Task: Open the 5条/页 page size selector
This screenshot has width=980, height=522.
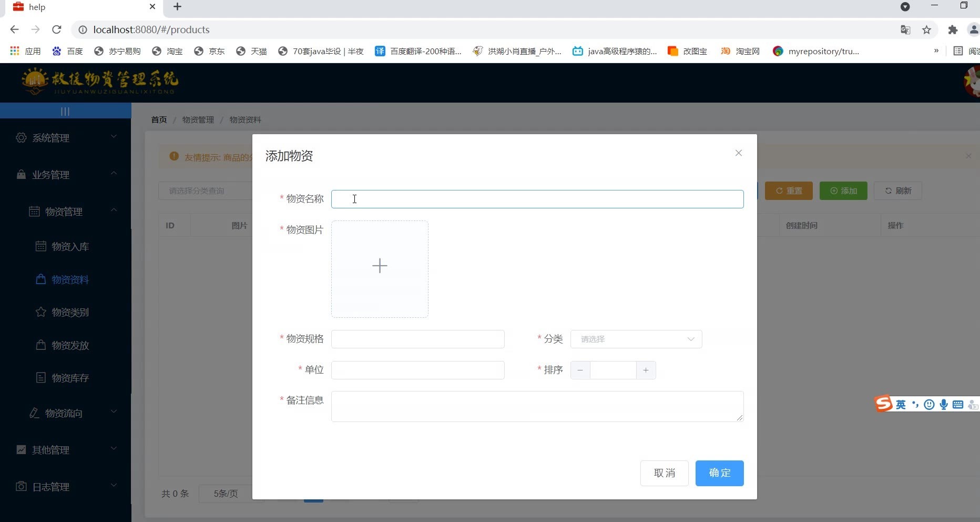Action: (x=226, y=494)
